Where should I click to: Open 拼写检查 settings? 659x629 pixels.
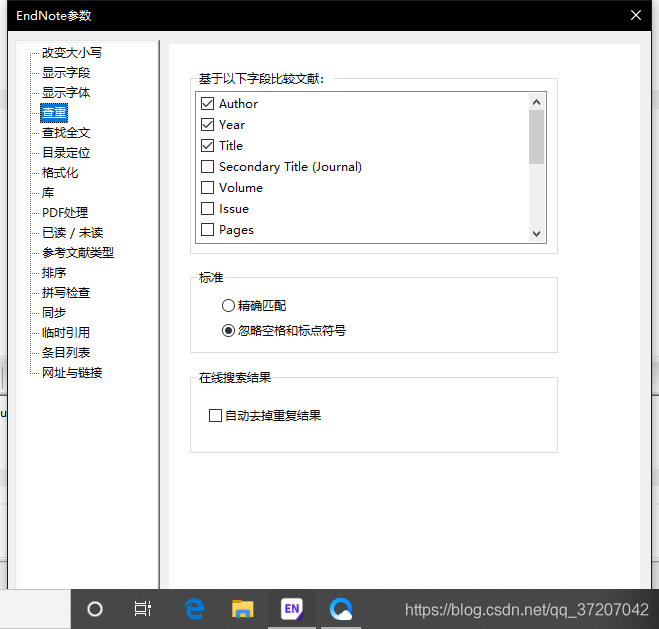(x=66, y=292)
